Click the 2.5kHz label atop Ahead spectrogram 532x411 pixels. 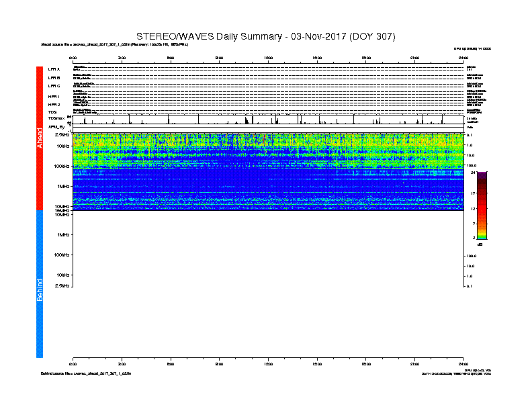tap(62, 134)
